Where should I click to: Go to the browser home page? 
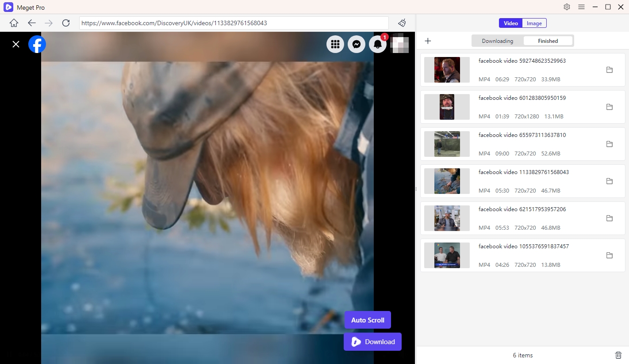[x=14, y=23]
